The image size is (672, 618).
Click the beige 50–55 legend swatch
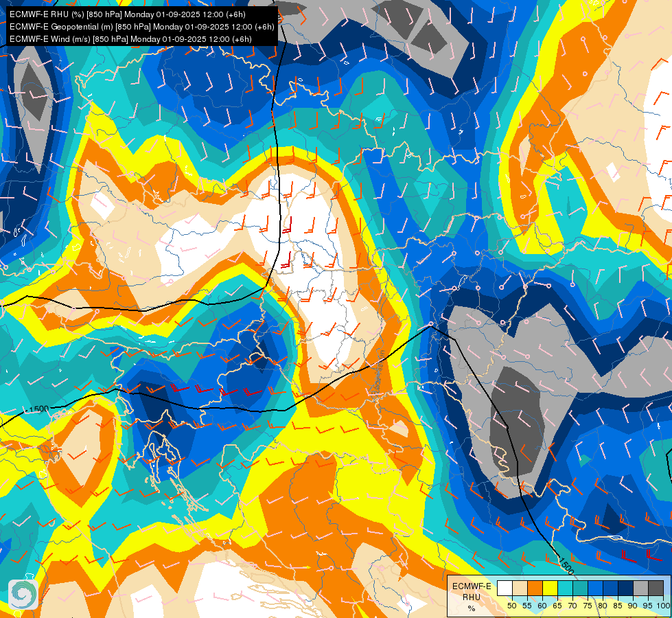click(520, 588)
